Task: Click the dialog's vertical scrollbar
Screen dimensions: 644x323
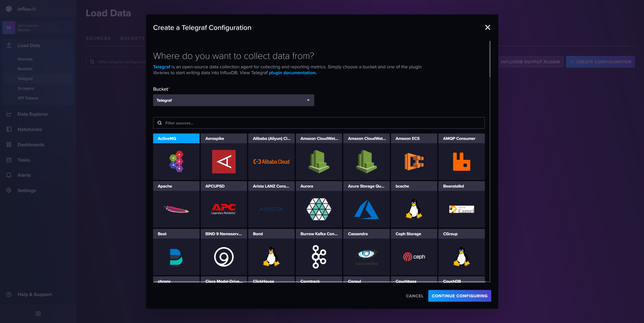Action: tap(490, 59)
